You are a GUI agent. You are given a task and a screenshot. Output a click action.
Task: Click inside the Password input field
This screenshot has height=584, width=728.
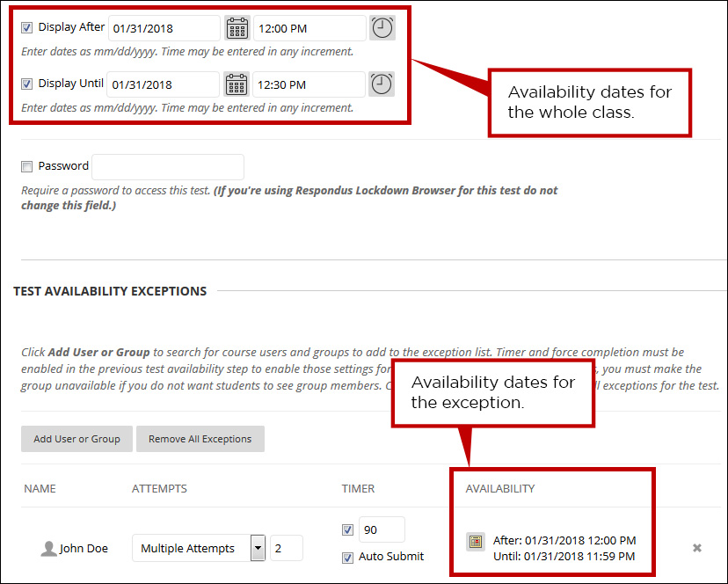167,166
